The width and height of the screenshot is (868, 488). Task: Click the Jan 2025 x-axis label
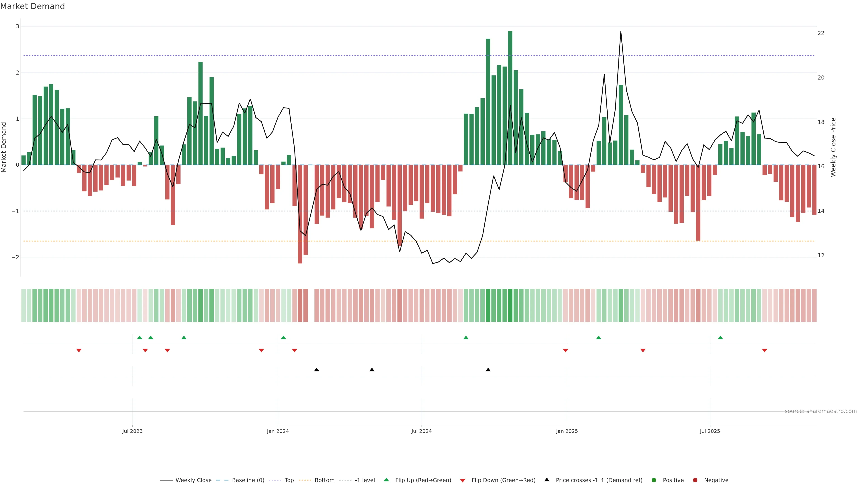click(567, 431)
